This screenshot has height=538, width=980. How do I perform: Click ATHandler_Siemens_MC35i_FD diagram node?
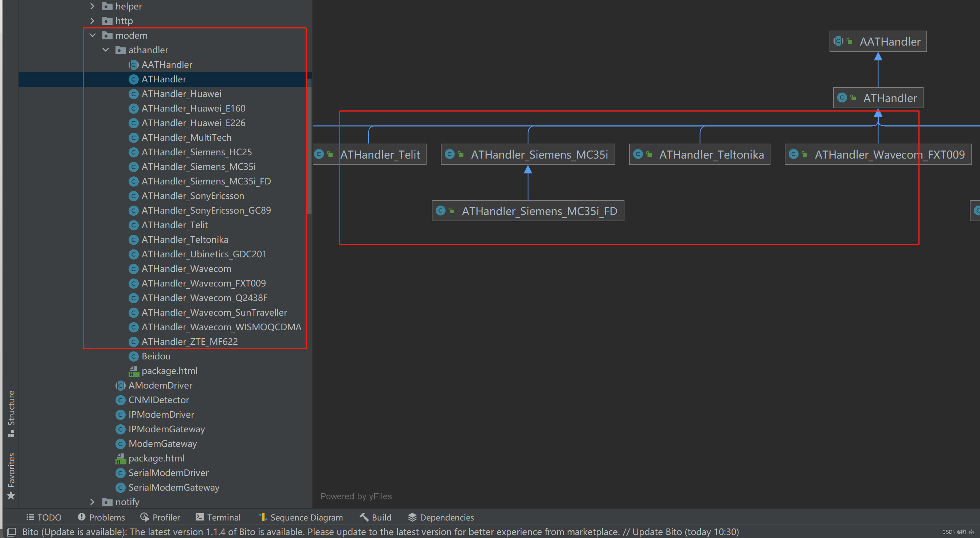click(x=528, y=211)
